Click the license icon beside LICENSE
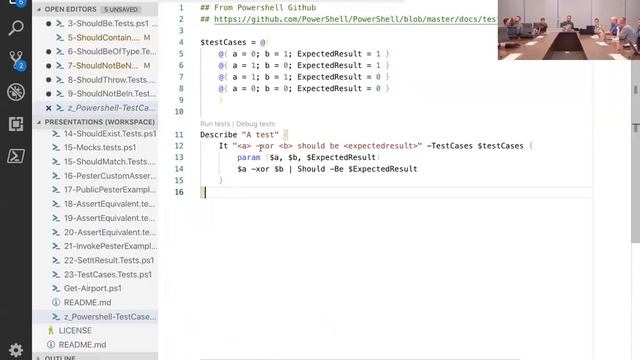 coord(51,330)
